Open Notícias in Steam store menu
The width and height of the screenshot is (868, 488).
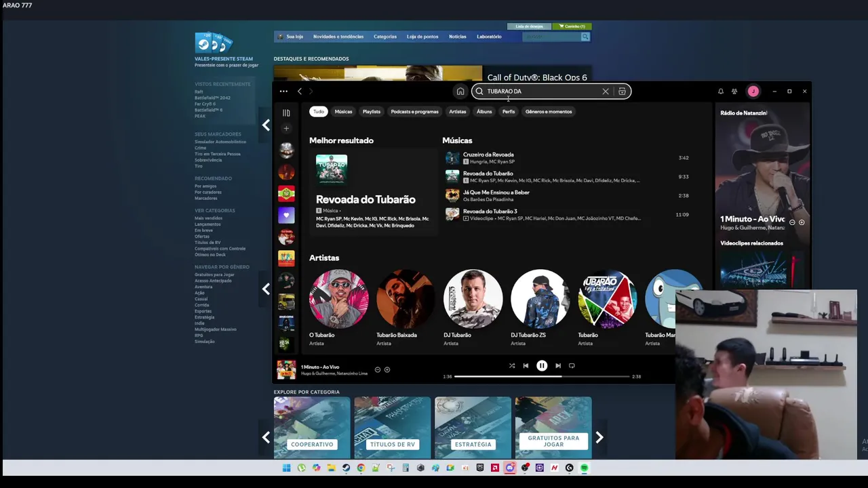458,37
